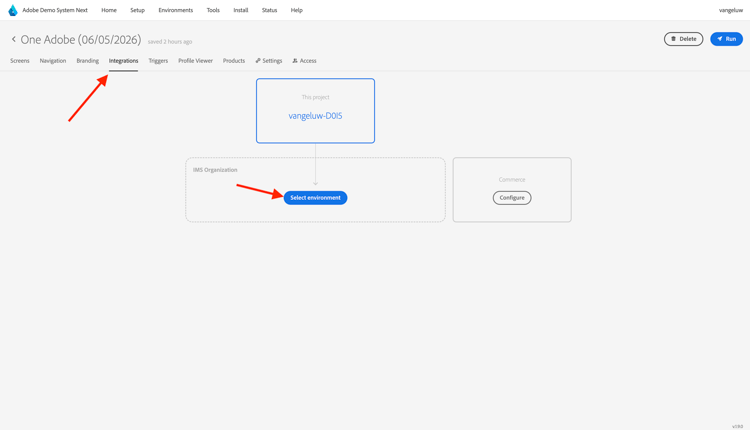
Task: Click the 'saved 2 hours ago' status text
Action: pos(170,42)
